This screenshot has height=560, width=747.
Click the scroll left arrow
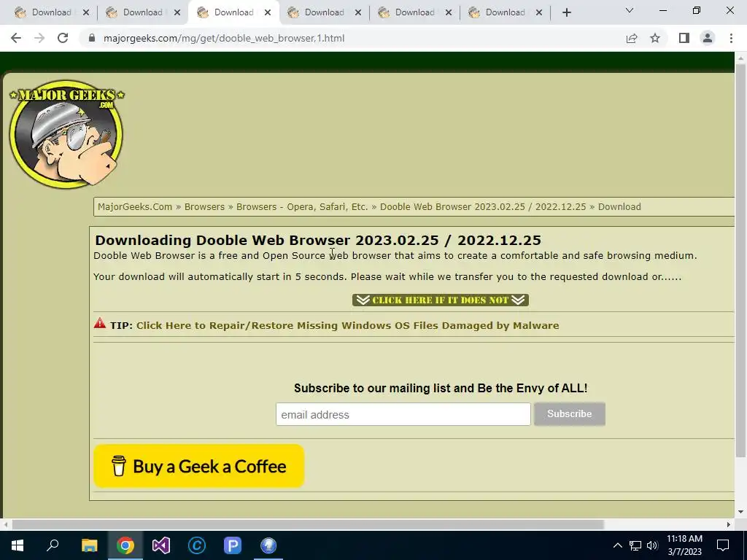(5, 524)
